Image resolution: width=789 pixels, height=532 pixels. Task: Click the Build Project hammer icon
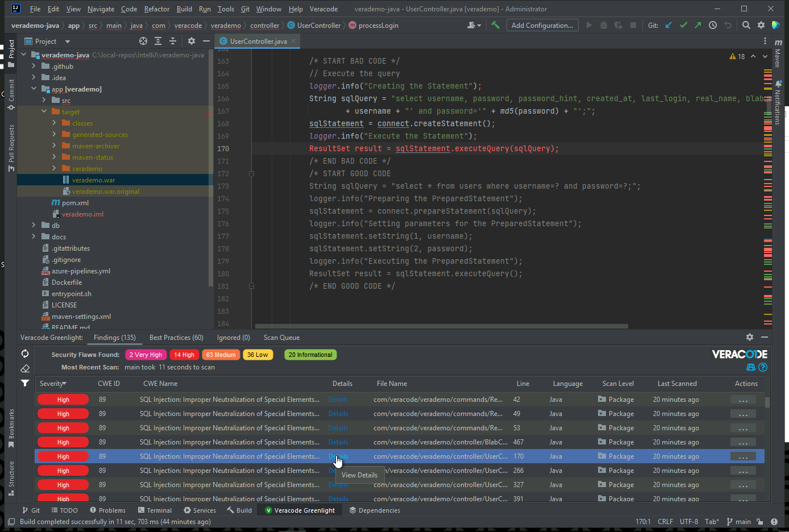[495, 25]
